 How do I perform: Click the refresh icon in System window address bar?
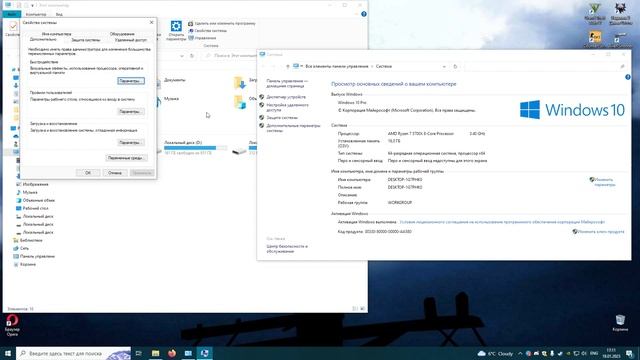[x=455, y=66]
